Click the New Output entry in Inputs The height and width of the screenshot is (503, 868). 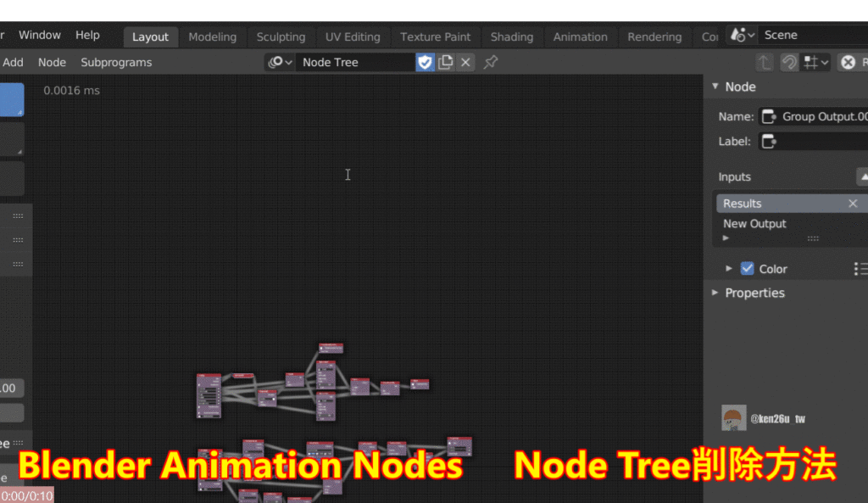coord(754,223)
